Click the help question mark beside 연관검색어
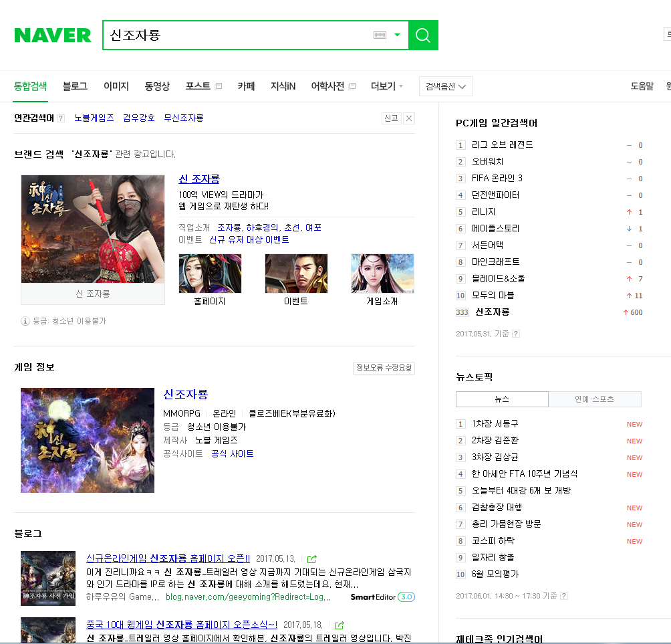Screen dimensions: 671x644 pos(61,118)
